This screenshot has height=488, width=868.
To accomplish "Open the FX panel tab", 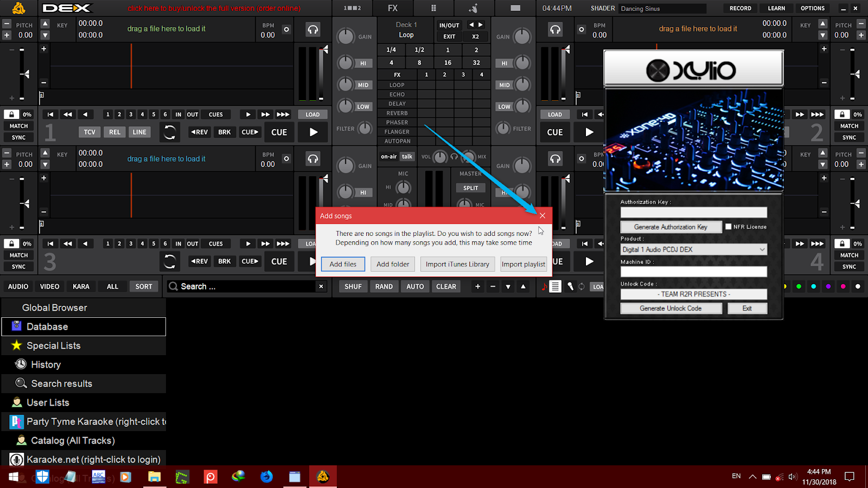I will point(393,8).
